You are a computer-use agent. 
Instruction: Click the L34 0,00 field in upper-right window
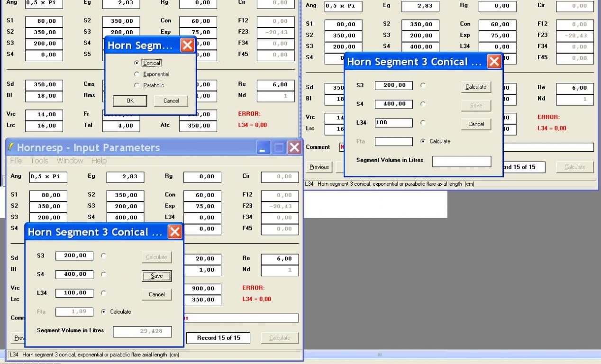pyautogui.click(x=498, y=47)
